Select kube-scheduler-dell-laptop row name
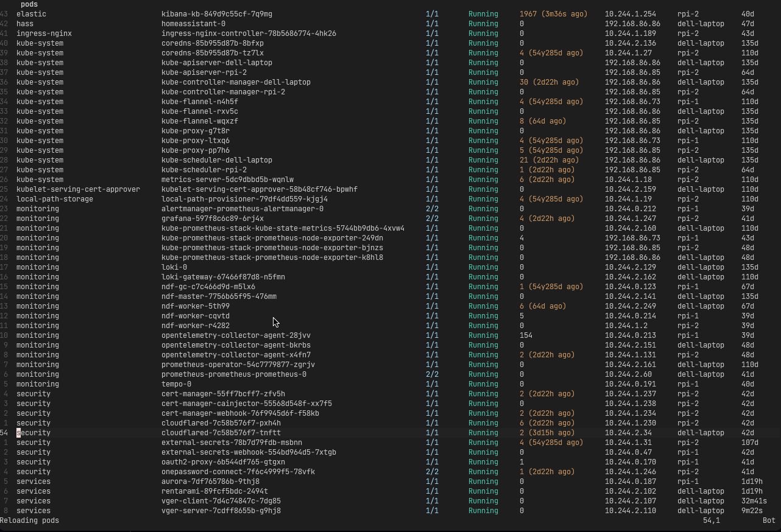This screenshot has width=781, height=532. (x=217, y=160)
